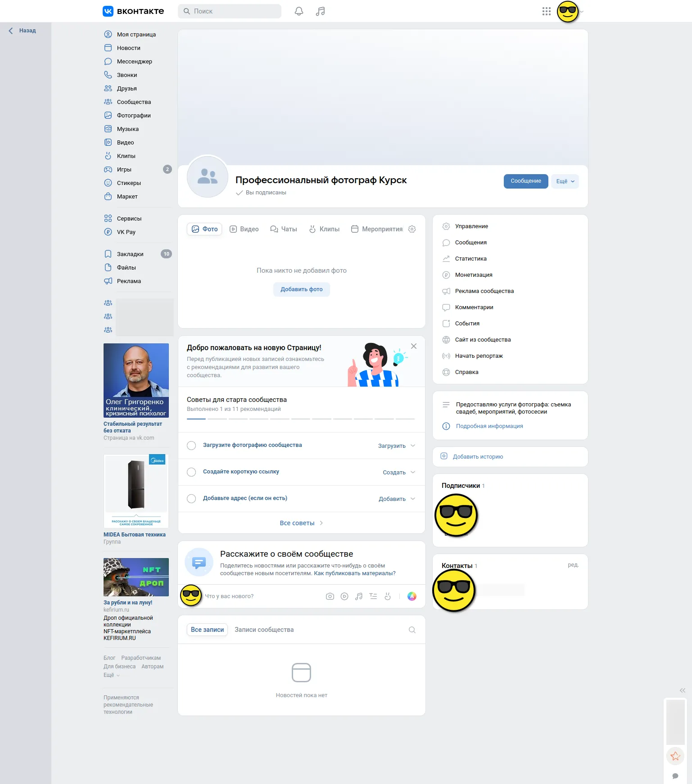Open Закладки in left sidebar

[x=137, y=254]
